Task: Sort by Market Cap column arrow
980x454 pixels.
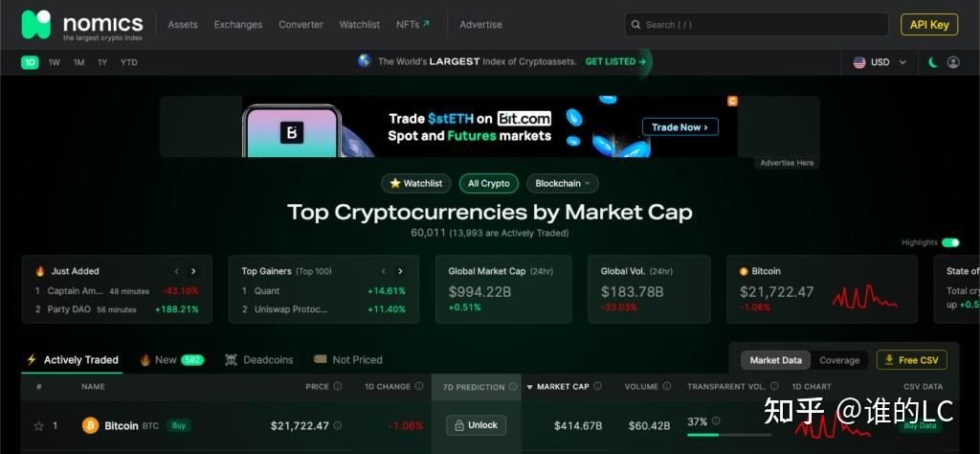Action: tap(530, 388)
